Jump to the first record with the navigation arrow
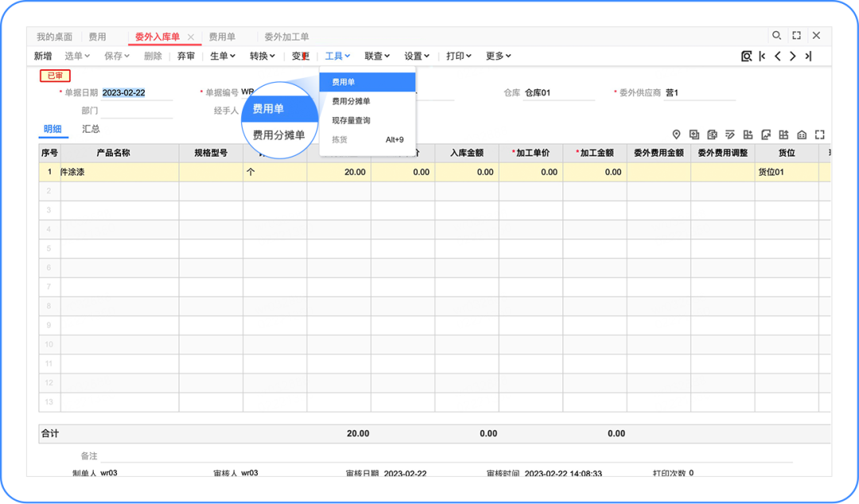 pos(761,56)
